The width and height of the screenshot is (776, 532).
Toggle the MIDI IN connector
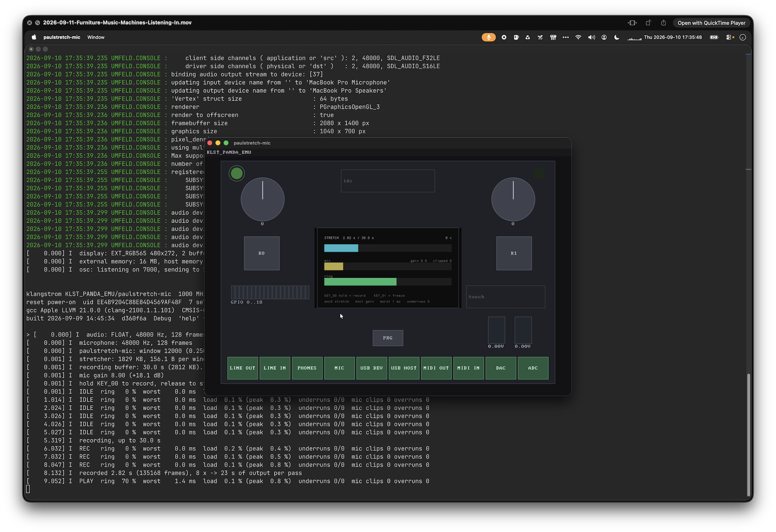[468, 368]
